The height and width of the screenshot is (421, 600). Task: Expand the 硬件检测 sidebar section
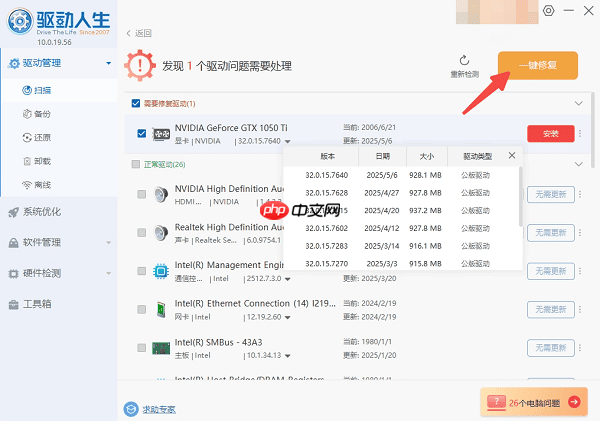[109, 273]
